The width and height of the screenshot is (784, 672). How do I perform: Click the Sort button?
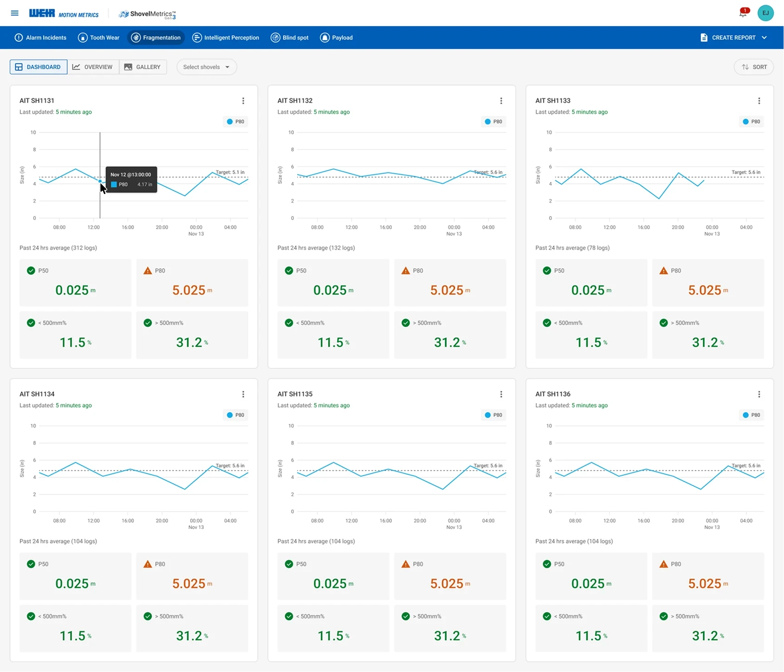tap(754, 67)
